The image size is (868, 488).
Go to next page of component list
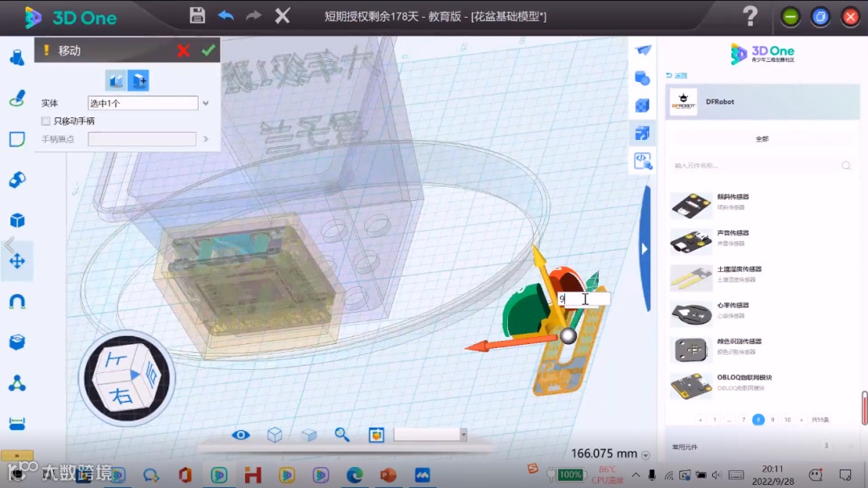pyautogui.click(x=801, y=420)
